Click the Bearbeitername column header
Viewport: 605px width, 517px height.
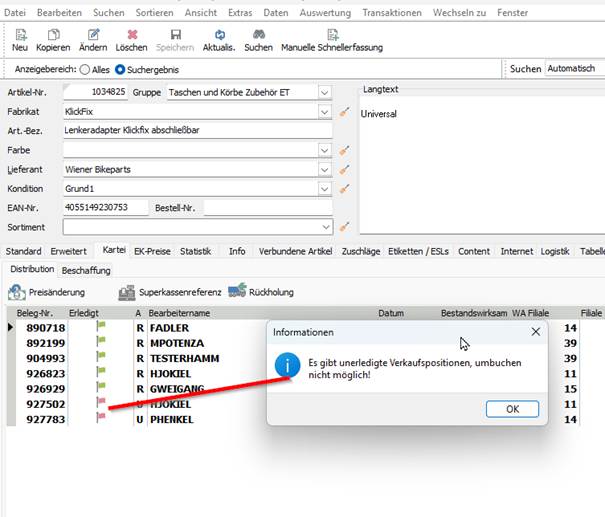(x=179, y=313)
